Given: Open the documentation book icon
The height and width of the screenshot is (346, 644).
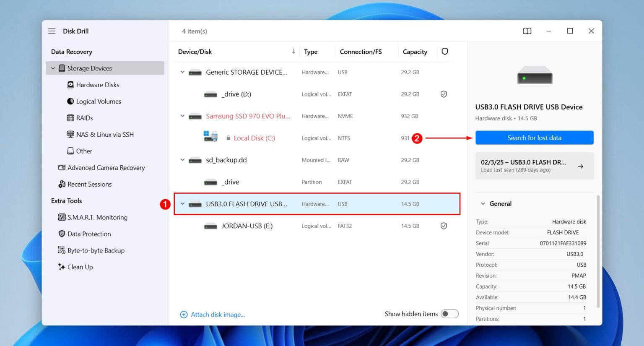Looking at the screenshot, I should coord(527,31).
